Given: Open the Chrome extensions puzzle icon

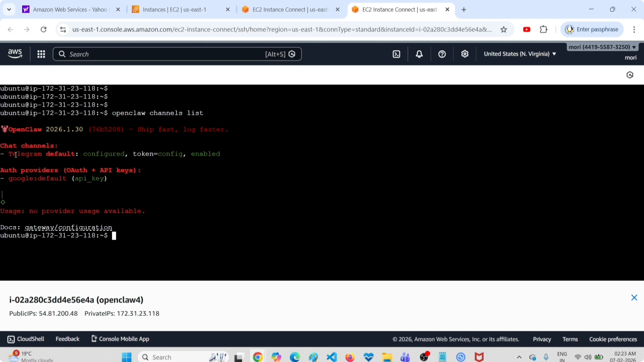Looking at the screenshot, I should (x=544, y=30).
